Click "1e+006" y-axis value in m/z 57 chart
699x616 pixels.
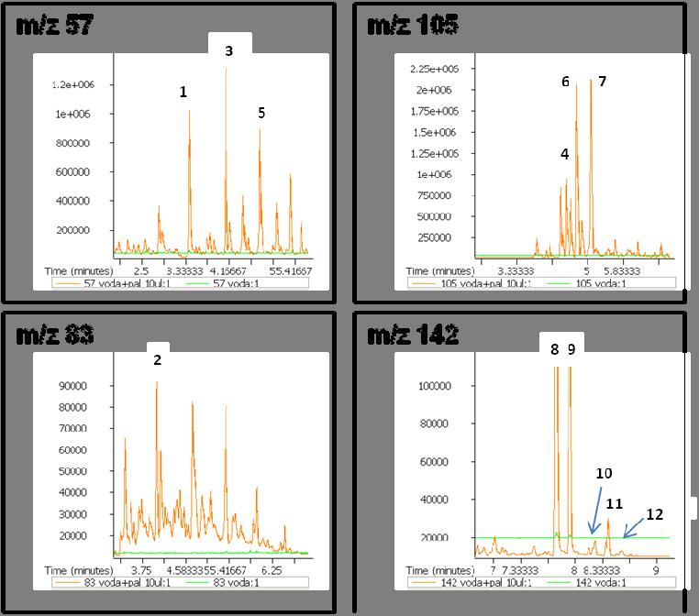click(72, 114)
